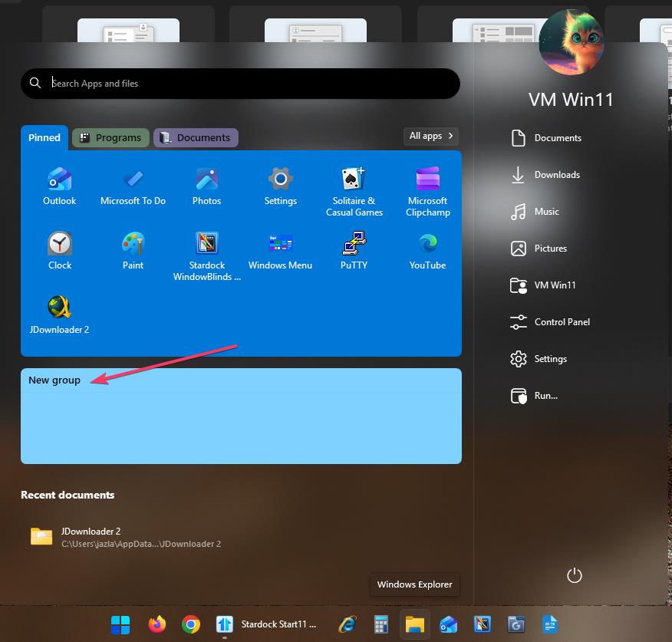Click the power button
Screen dimensions: 672x642
click(x=574, y=575)
